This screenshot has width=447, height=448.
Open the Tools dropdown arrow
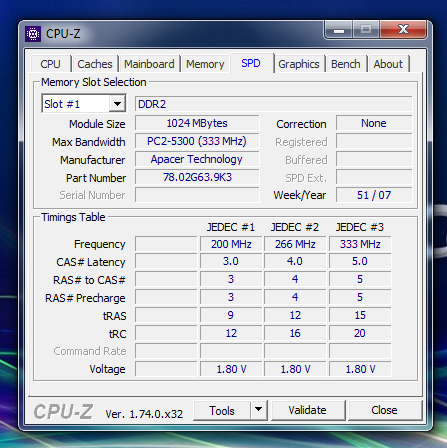coord(259,410)
